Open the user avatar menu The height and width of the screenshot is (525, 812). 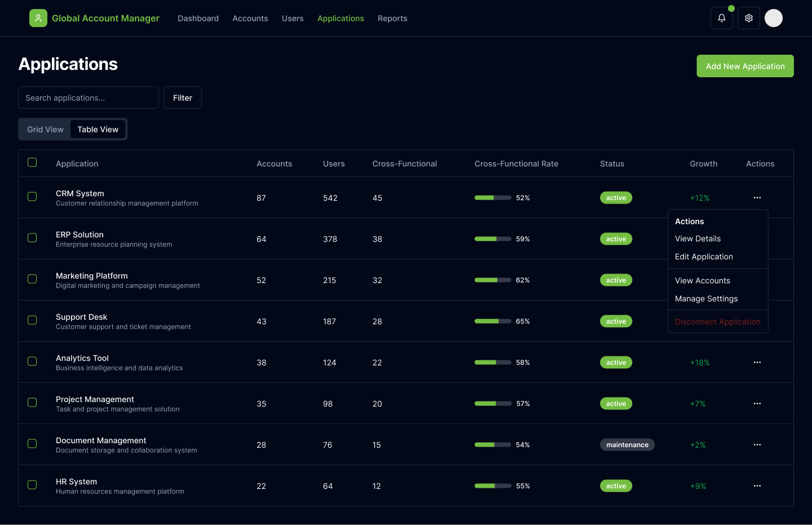click(x=774, y=18)
